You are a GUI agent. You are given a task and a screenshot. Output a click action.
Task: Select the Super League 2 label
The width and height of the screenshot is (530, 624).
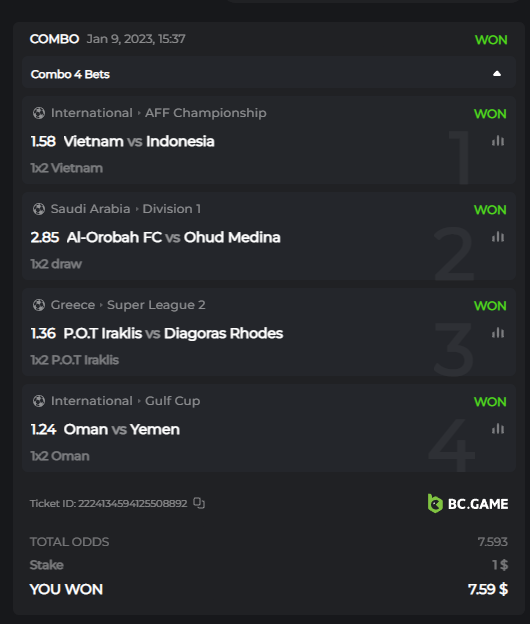coord(156,305)
